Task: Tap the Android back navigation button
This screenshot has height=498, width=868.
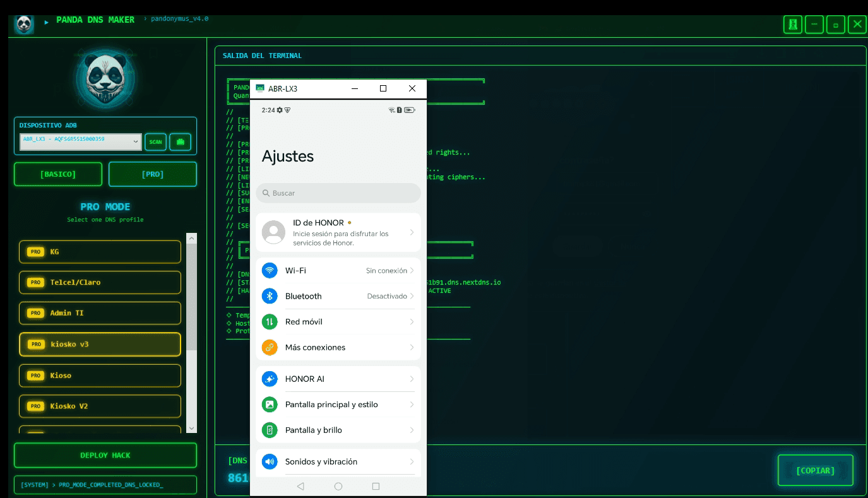Action: (300, 486)
